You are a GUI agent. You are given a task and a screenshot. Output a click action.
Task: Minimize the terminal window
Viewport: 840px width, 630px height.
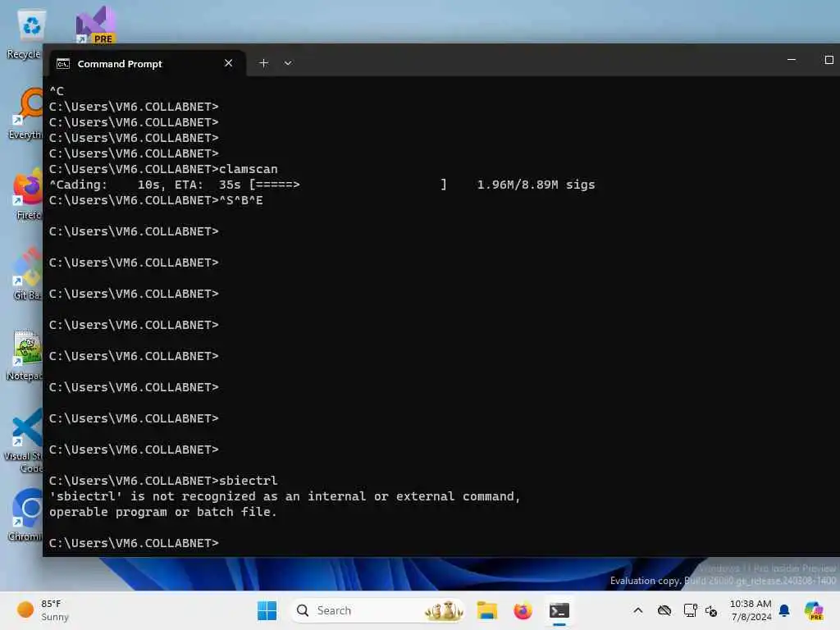(792, 59)
